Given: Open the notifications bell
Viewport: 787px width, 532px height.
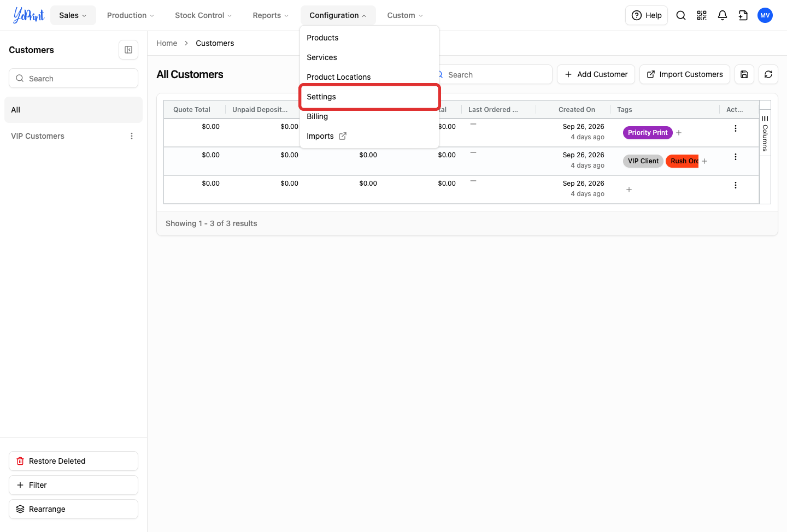Looking at the screenshot, I should click(723, 15).
